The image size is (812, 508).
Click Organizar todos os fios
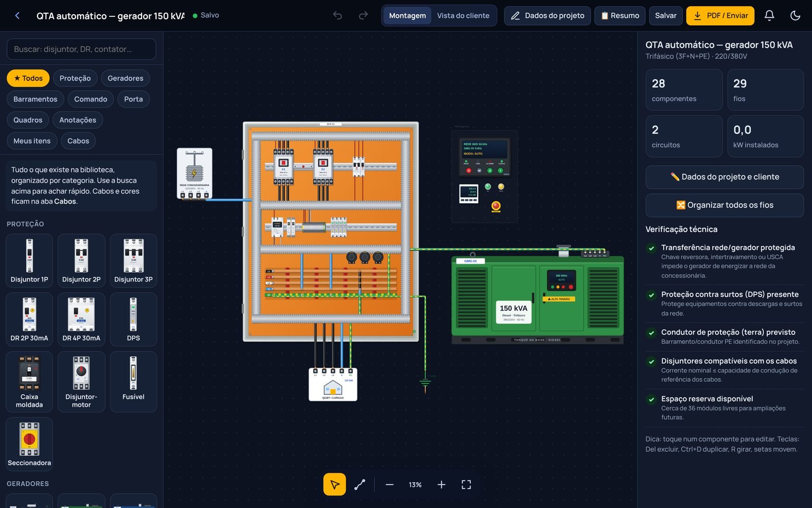725,205
